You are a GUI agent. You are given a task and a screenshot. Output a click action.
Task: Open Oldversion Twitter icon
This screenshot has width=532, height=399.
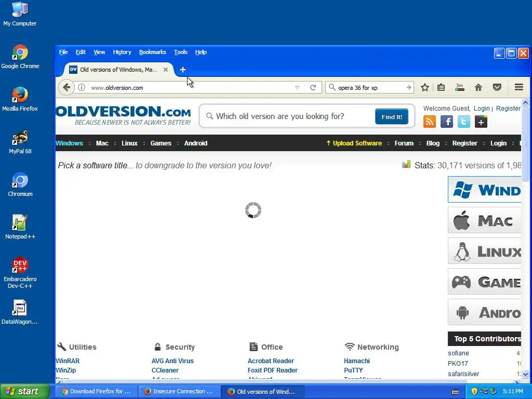[464, 122]
